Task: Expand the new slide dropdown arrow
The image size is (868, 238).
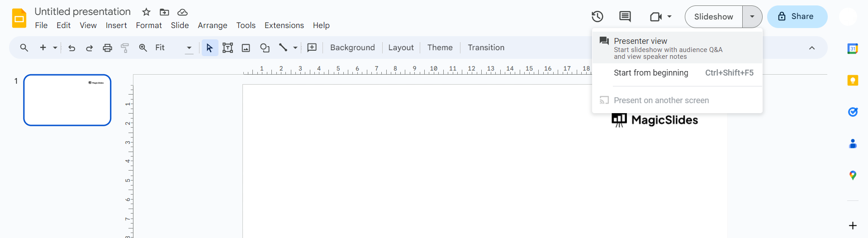Action: (x=55, y=48)
